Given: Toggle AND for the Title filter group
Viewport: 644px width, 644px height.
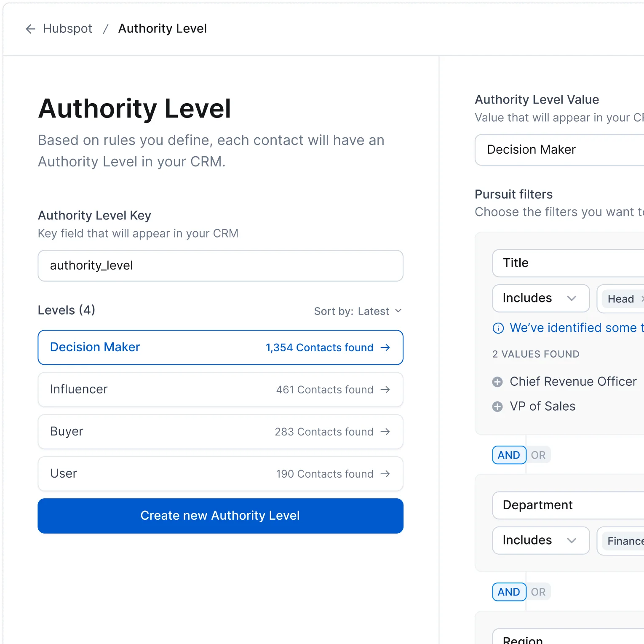Looking at the screenshot, I should point(509,455).
